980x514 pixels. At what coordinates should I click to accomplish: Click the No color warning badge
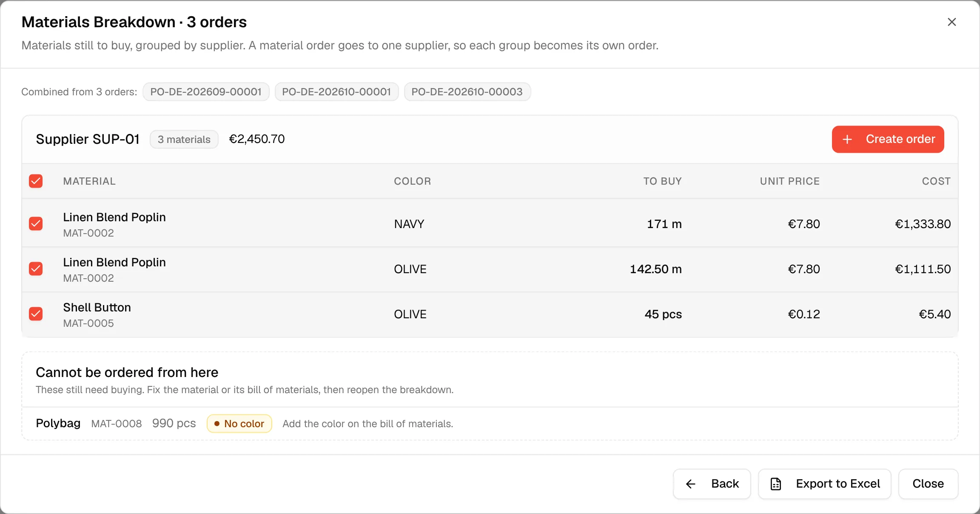[x=239, y=424]
